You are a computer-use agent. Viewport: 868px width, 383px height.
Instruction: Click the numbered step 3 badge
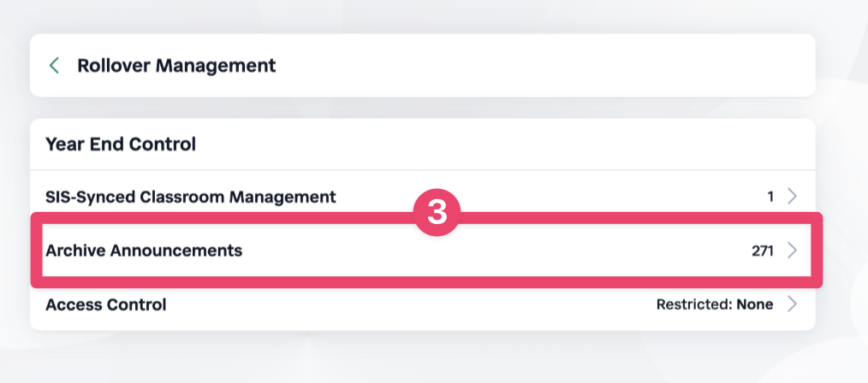tap(437, 213)
